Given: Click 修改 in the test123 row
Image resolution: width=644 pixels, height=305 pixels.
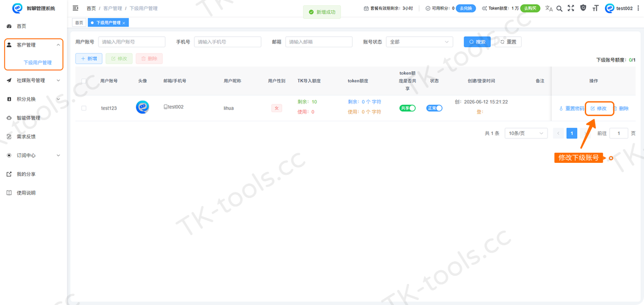Looking at the screenshot, I should coord(599,109).
